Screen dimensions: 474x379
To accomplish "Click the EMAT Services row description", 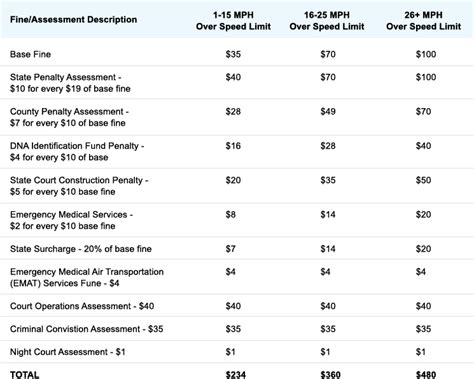I will tap(87, 278).
